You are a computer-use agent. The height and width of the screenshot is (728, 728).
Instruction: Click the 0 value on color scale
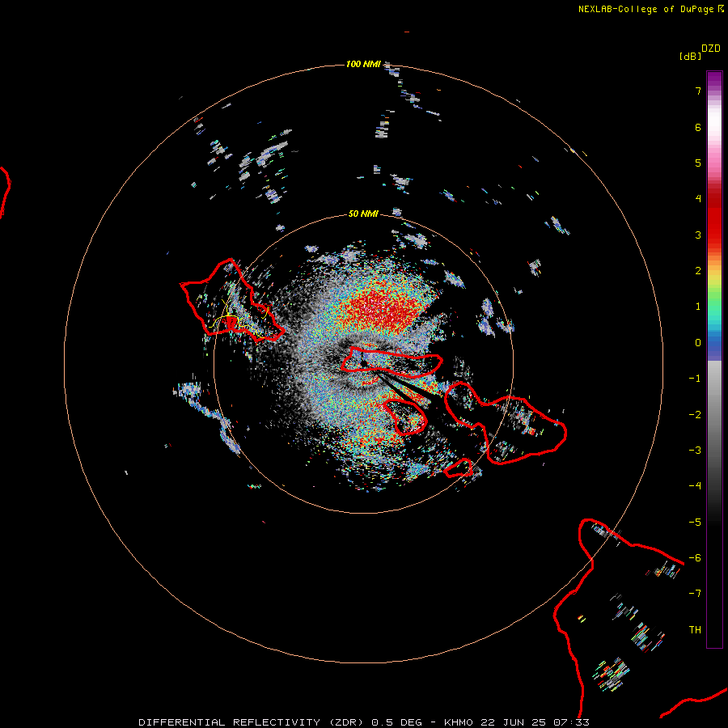click(698, 343)
